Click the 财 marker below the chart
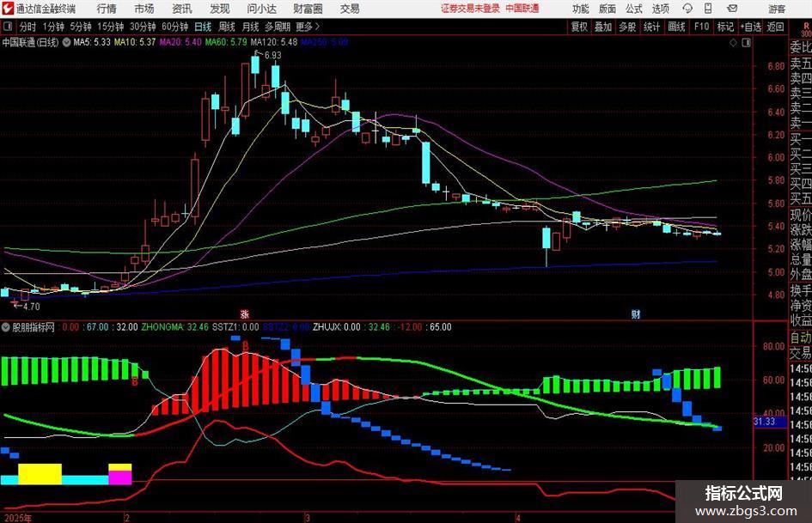The height and width of the screenshot is (523, 812). click(635, 313)
